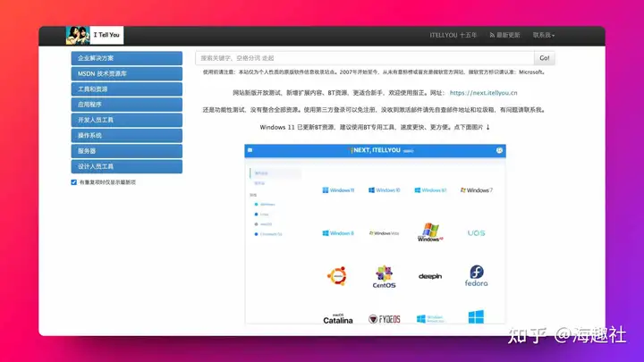
Task: Click the CentOS logo
Action: pyautogui.click(x=384, y=277)
